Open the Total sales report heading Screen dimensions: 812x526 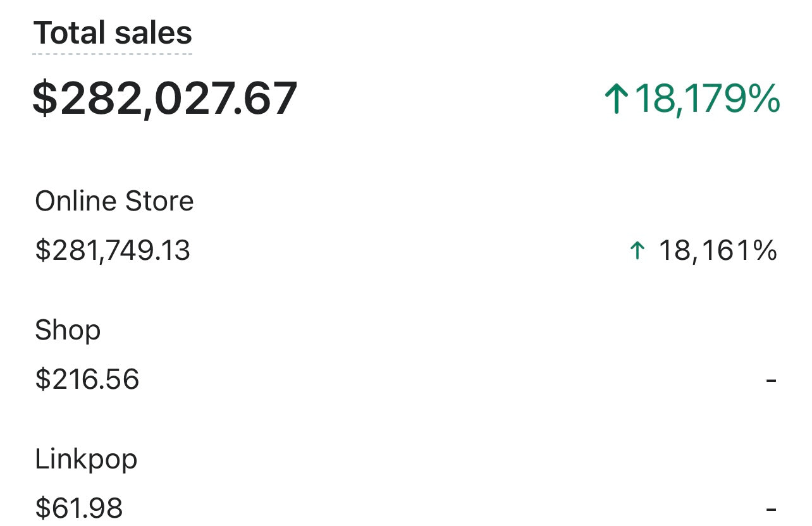(x=113, y=33)
